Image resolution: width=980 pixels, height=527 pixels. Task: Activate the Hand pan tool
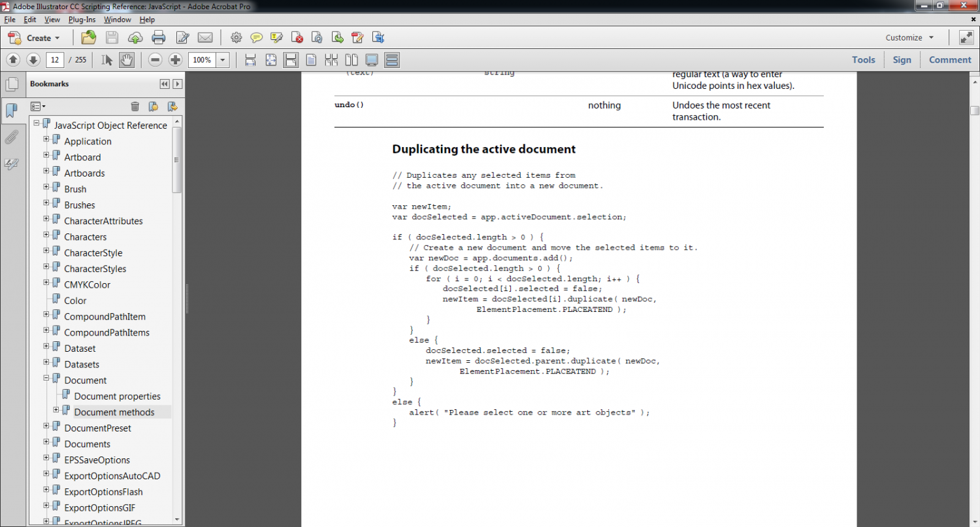(x=127, y=59)
